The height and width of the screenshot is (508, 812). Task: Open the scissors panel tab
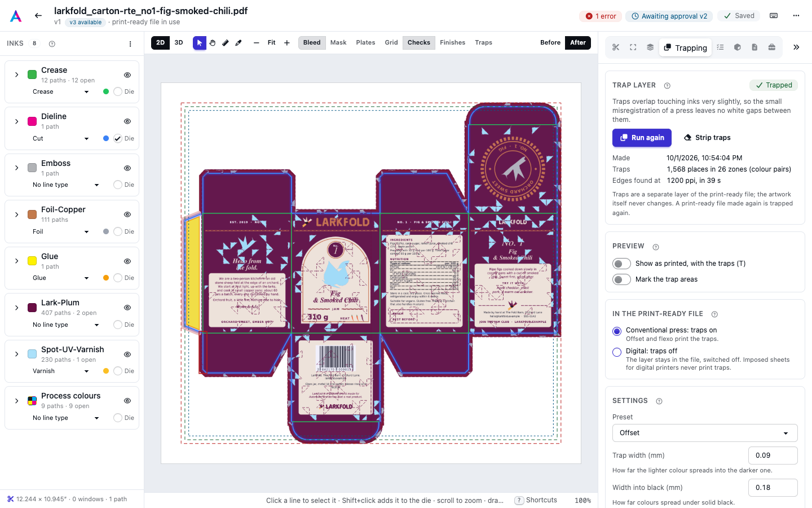616,47
